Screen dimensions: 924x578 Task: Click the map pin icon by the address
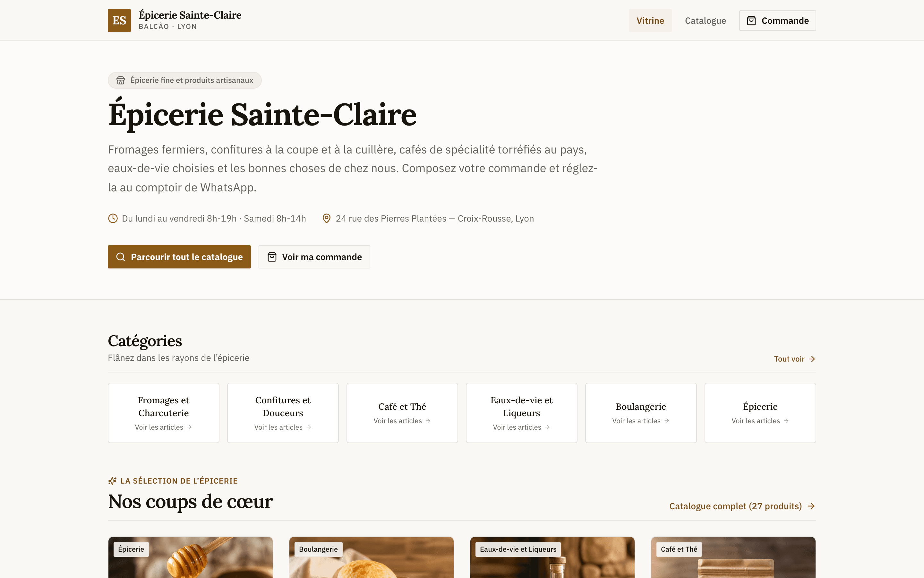pyautogui.click(x=327, y=218)
